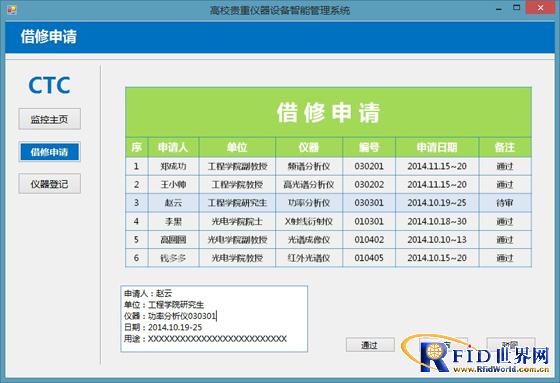Click the 2014.10.15~20 date cell

click(437, 258)
